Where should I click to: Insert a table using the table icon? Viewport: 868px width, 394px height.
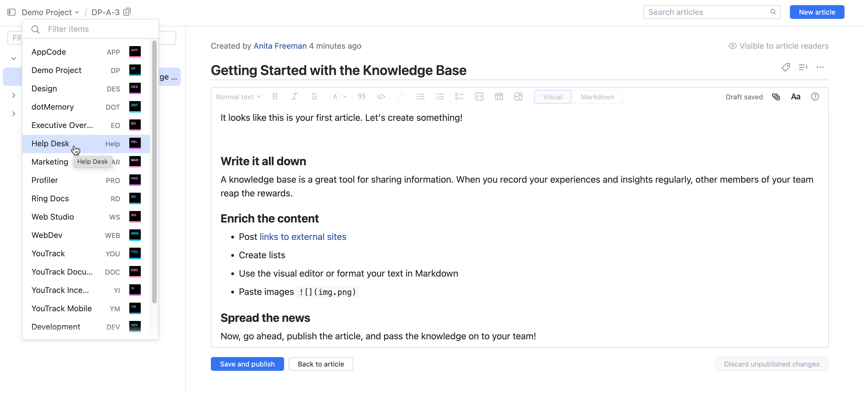(x=499, y=97)
